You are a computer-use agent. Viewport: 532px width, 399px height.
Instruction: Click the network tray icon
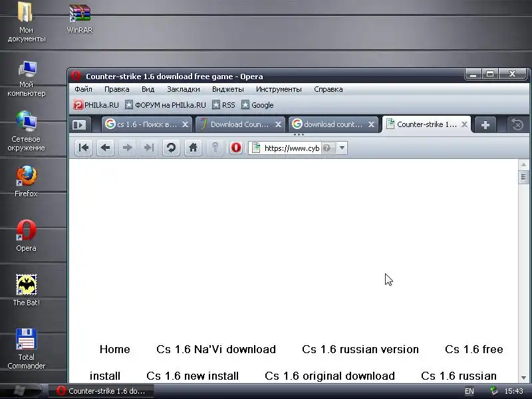pos(494,391)
